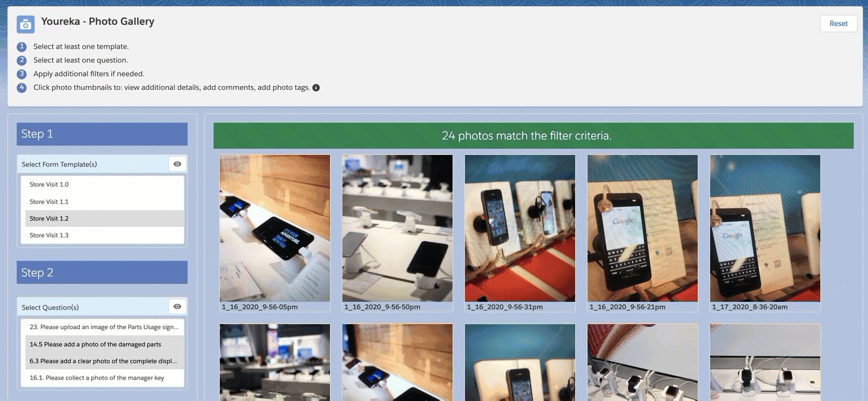Image resolution: width=868 pixels, height=401 pixels.
Task: Open photo thumbnail 1_16_2020_9-56-31pm
Action: click(520, 228)
